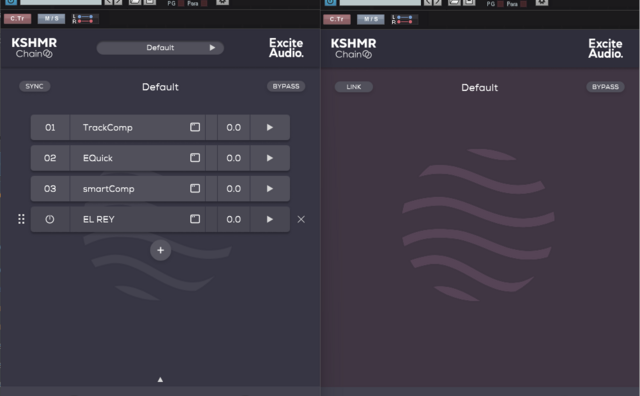Screen dimensions: 640x396
Task: Grab the EL REY slot drag handle
Action: pyautogui.click(x=21, y=219)
